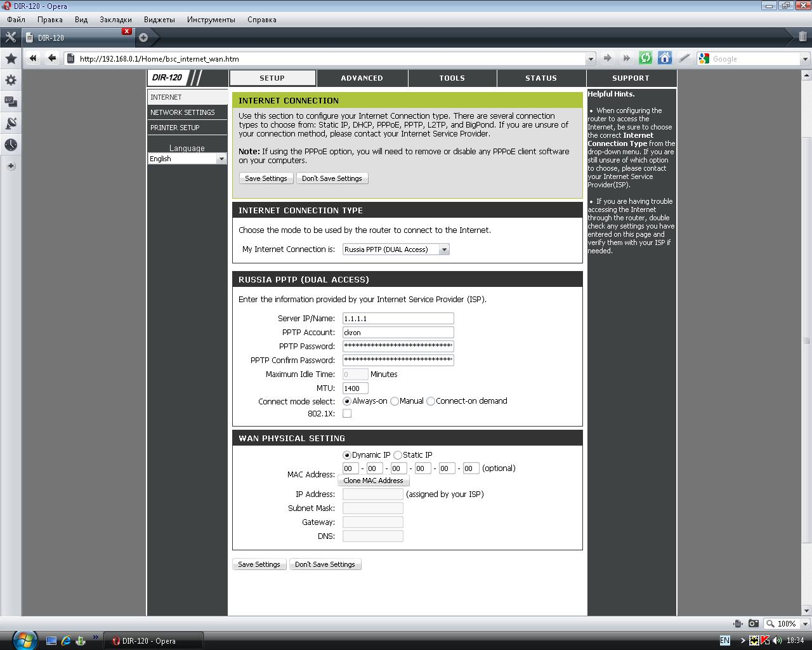The height and width of the screenshot is (650, 812).
Task: Click the MTU input field
Action: (355, 388)
